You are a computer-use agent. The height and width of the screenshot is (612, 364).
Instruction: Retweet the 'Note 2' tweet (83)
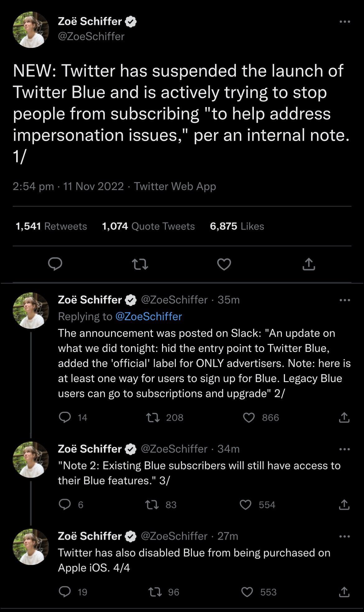tap(152, 505)
